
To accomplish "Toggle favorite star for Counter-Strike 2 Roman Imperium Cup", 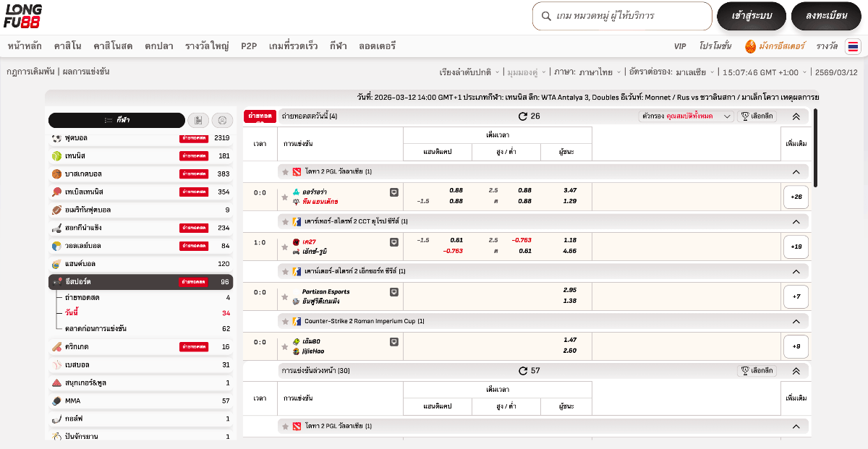I will [x=285, y=321].
